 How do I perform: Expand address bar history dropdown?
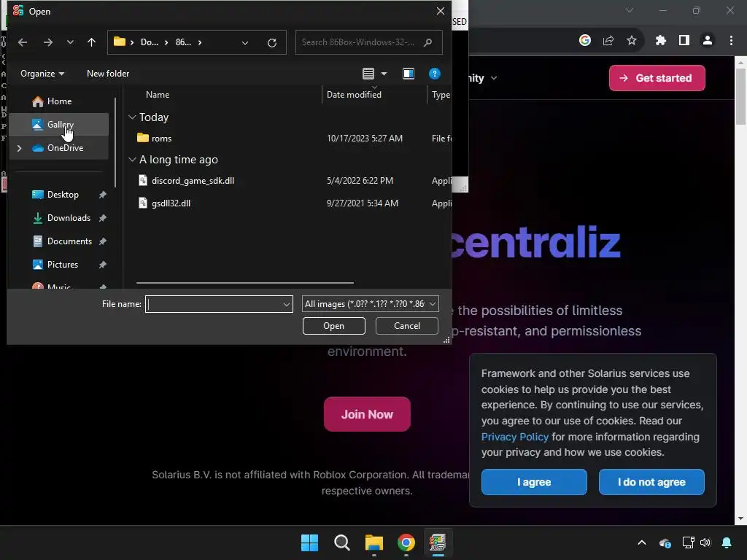(x=245, y=43)
